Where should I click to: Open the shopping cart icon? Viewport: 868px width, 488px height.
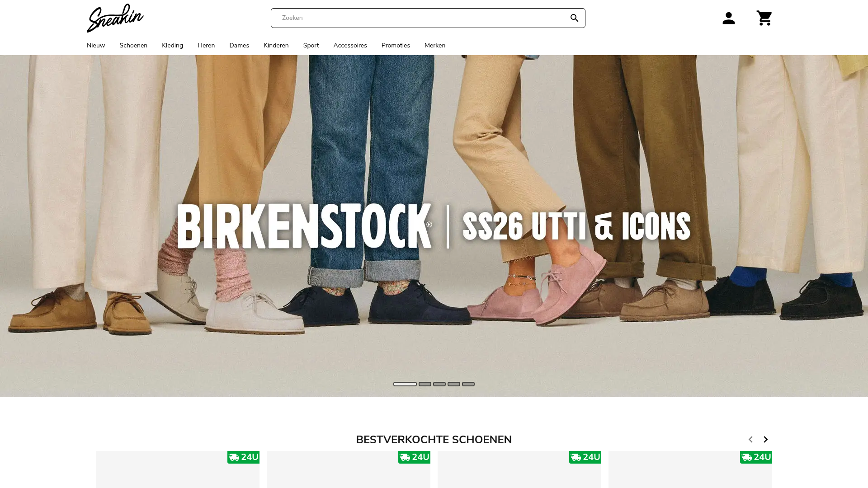[x=764, y=18]
